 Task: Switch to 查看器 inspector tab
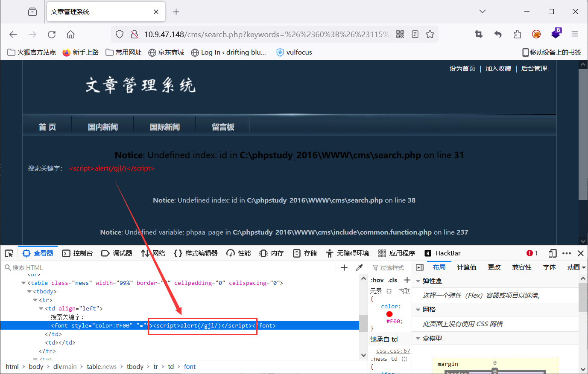38,253
